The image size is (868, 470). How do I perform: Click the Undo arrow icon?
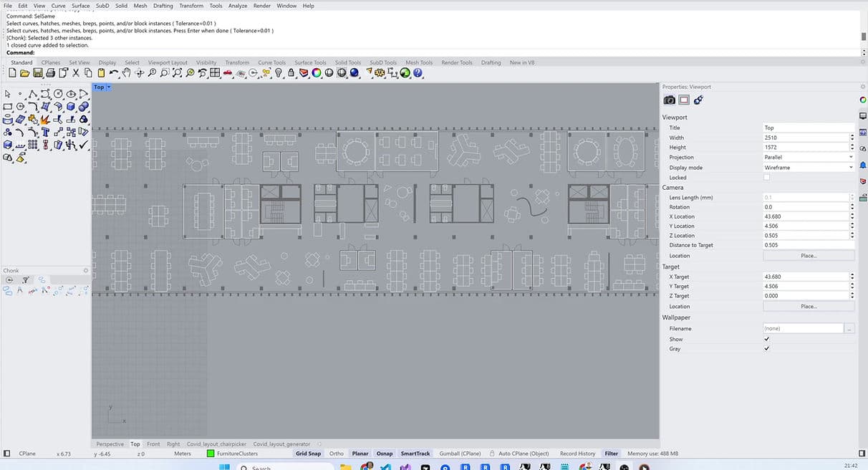click(x=114, y=73)
